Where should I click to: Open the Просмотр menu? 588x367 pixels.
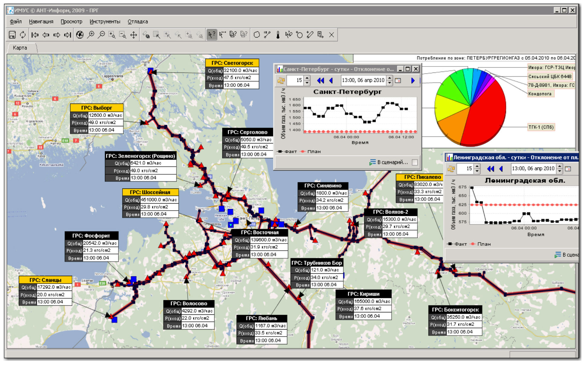coord(72,21)
